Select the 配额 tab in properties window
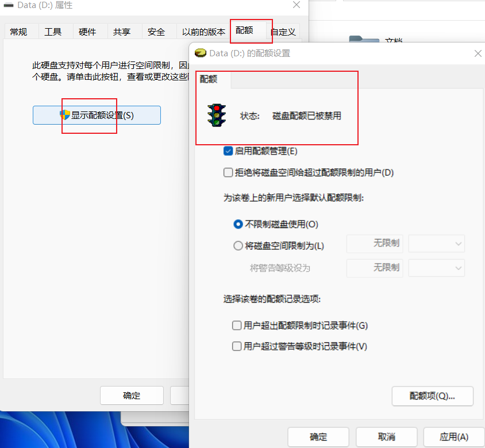 point(248,30)
